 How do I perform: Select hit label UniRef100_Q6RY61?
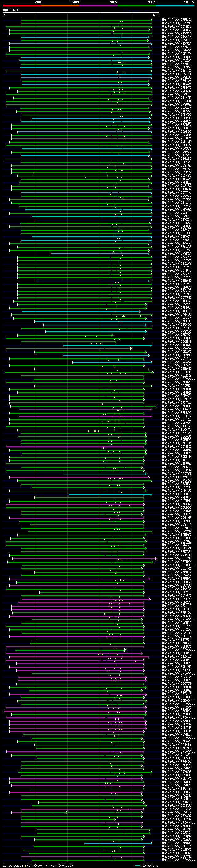point(177,335)
